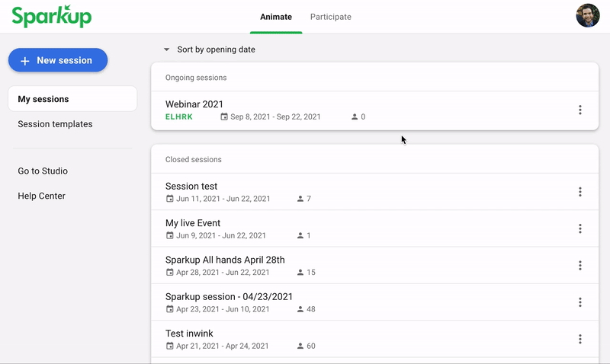610x364 pixels.
Task: Go to Studio from the sidebar
Action: (x=43, y=171)
